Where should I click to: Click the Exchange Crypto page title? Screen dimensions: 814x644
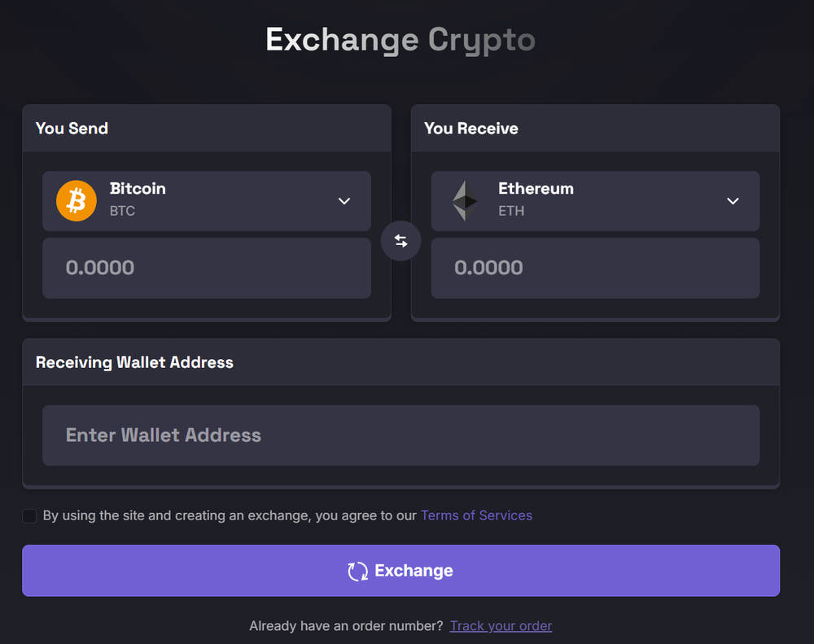400,40
